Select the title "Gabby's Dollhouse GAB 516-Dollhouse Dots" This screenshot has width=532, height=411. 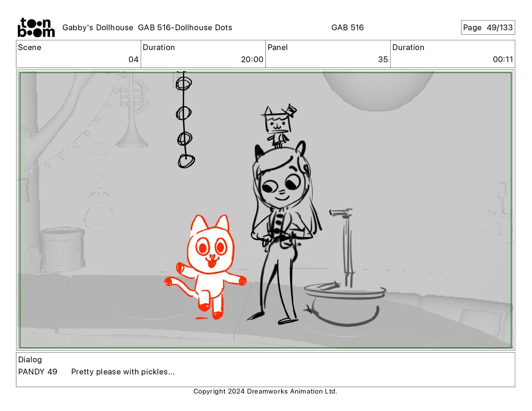[x=147, y=28]
